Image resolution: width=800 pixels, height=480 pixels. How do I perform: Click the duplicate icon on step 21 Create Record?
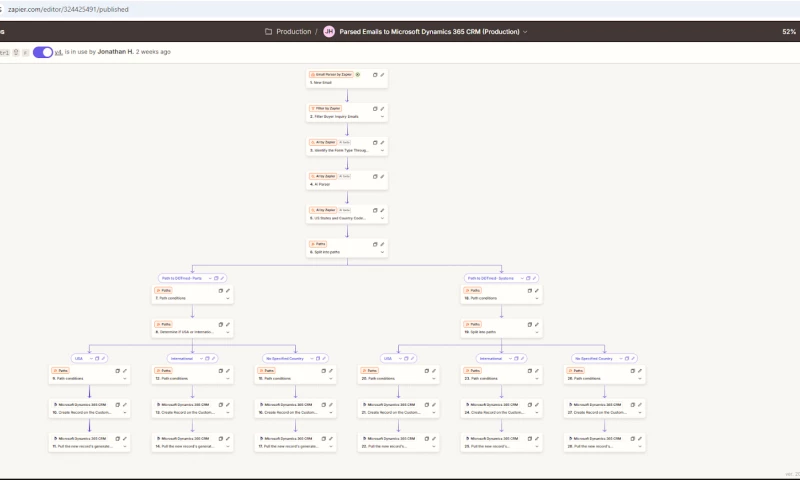pyautogui.click(x=427, y=405)
